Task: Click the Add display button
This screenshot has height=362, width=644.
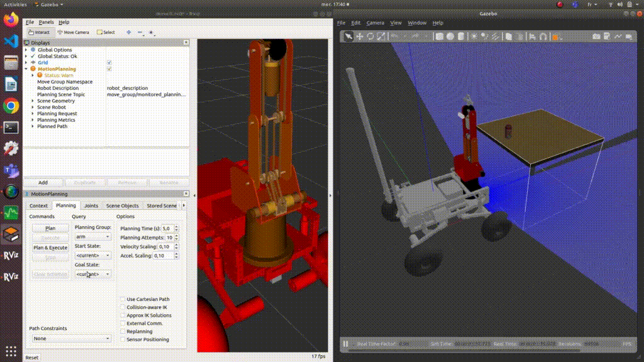Action: click(x=43, y=183)
